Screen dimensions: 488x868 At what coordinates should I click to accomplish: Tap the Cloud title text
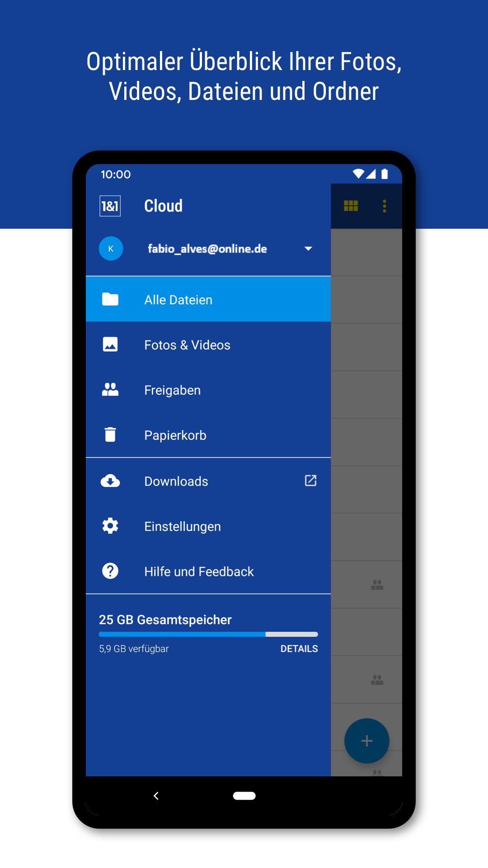click(x=164, y=206)
